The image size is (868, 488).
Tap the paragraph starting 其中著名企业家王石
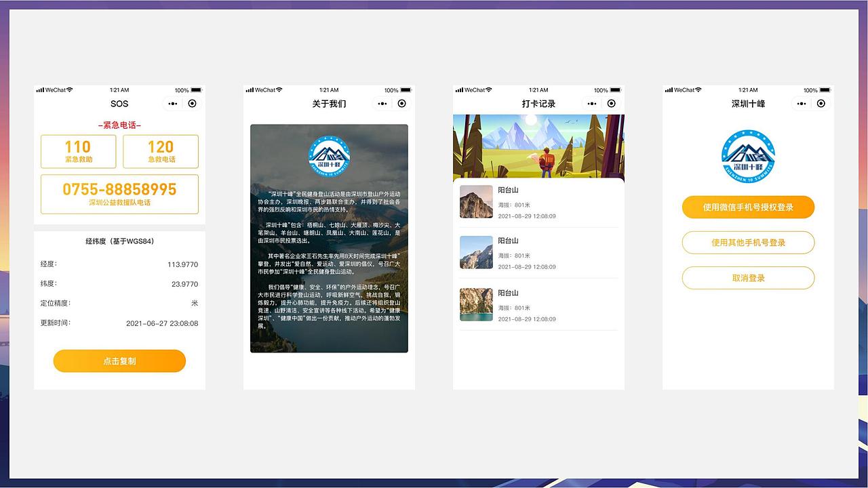point(329,264)
